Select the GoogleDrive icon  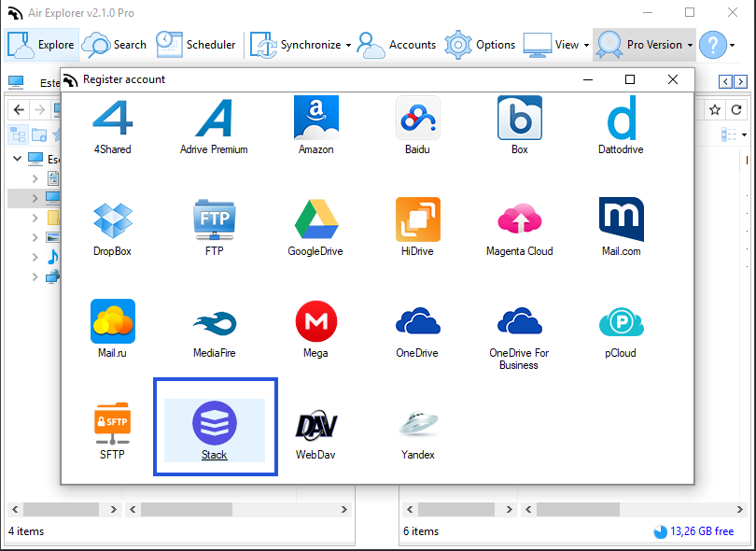[315, 220]
